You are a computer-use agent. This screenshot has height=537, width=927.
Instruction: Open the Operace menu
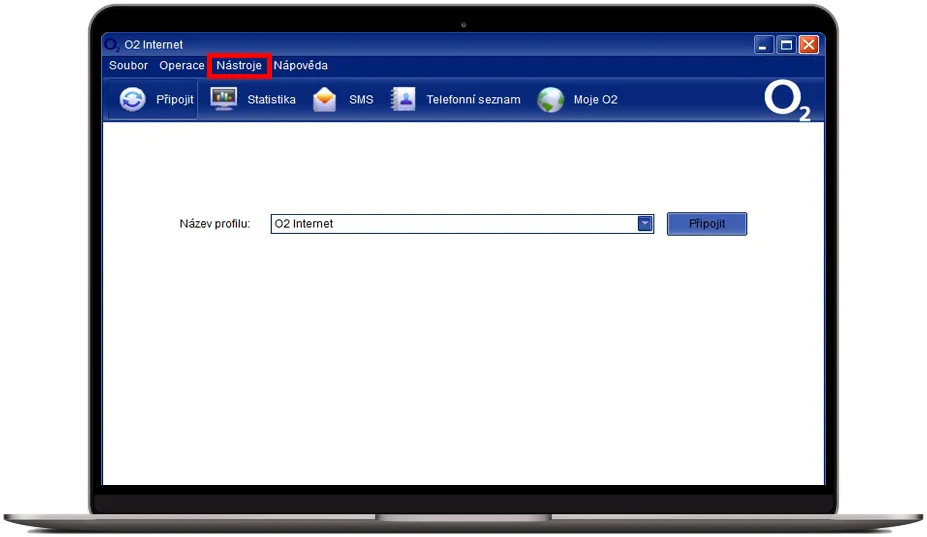pyautogui.click(x=181, y=66)
